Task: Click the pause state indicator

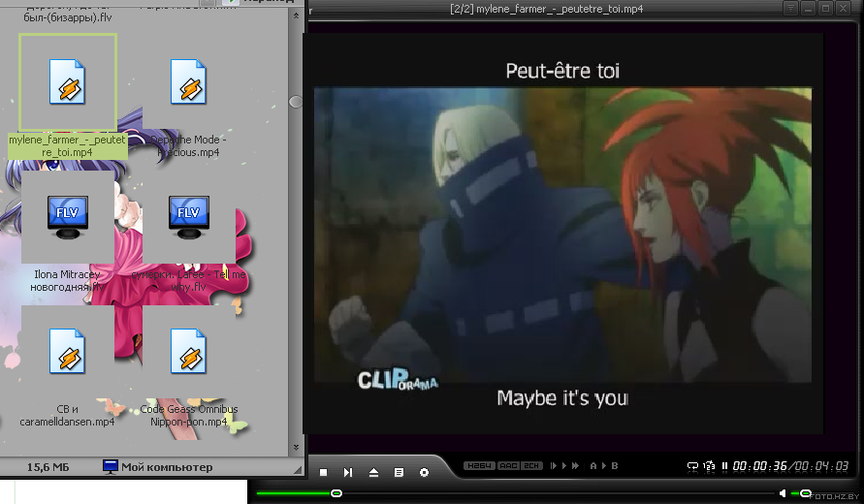Action: pos(724,466)
